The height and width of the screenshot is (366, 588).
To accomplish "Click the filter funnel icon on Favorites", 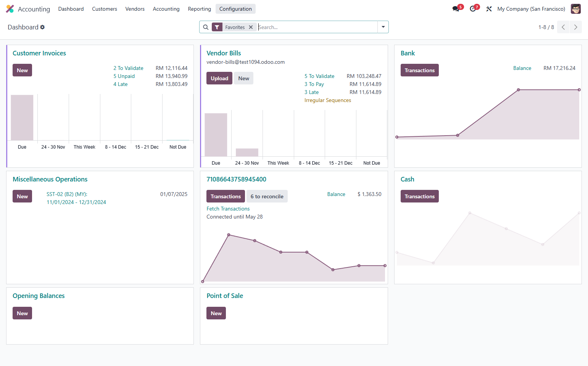I will coord(217,27).
